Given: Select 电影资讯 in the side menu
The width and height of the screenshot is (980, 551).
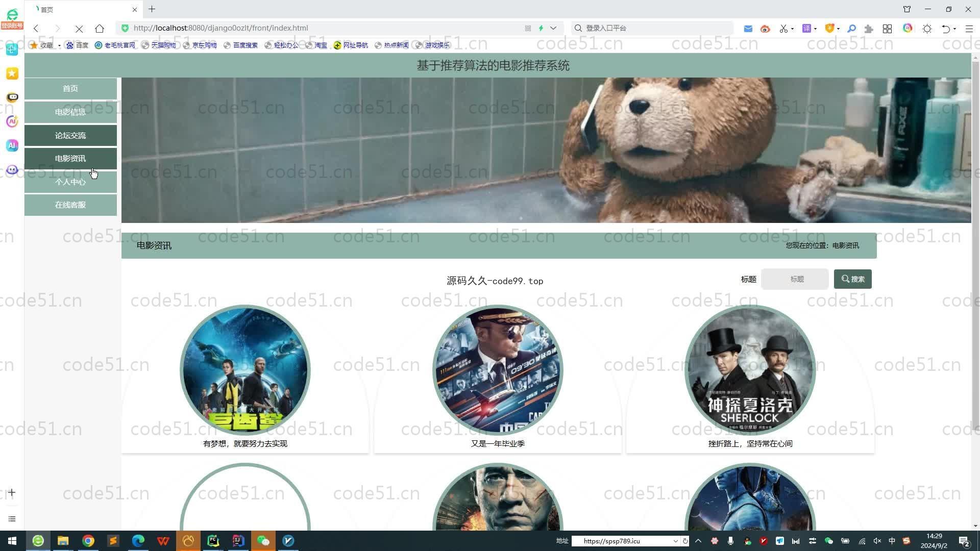Looking at the screenshot, I should tap(70, 159).
